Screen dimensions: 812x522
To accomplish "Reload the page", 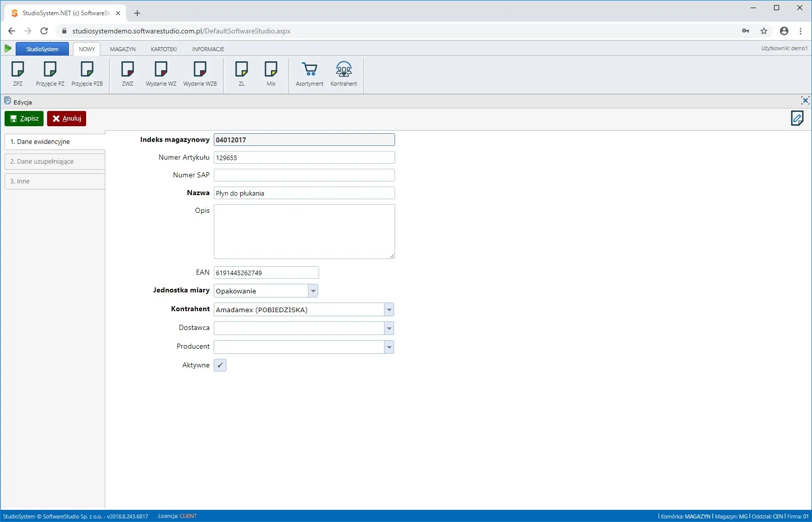I will click(x=44, y=31).
